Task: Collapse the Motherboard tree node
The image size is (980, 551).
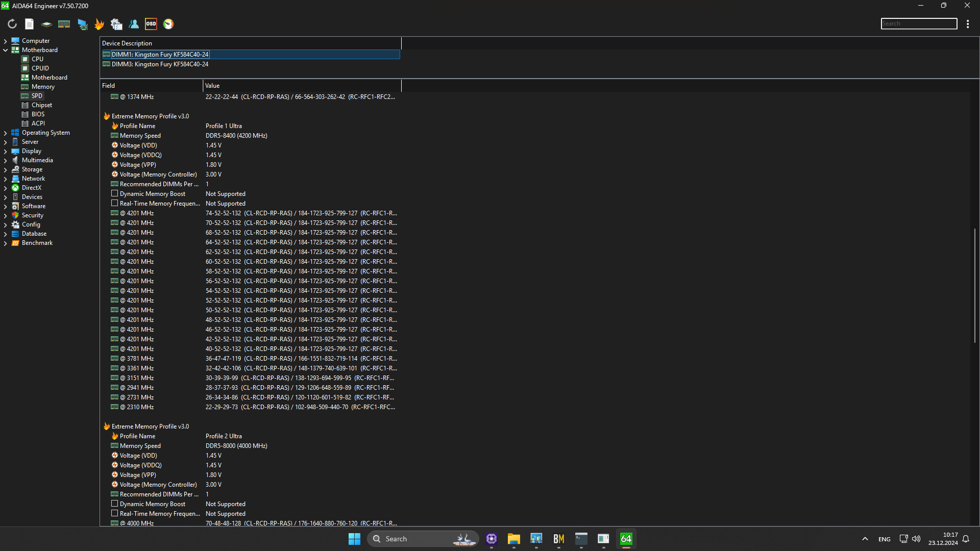Action: point(5,50)
